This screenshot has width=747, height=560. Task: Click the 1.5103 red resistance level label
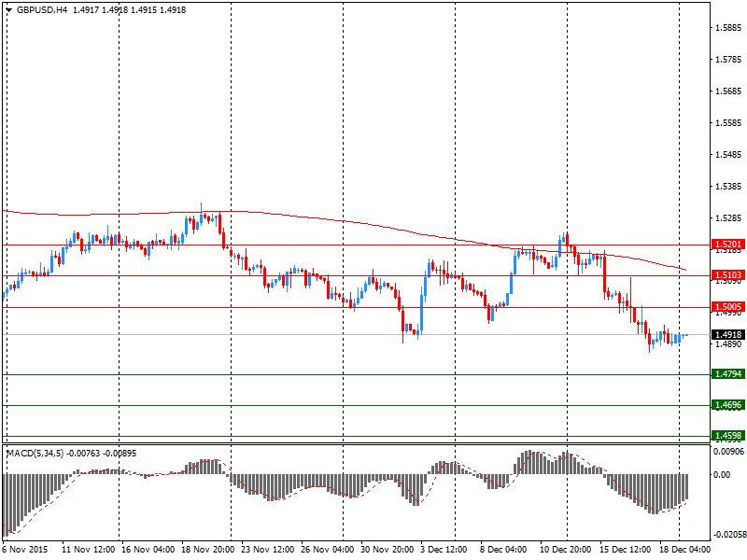pyautogui.click(x=728, y=274)
